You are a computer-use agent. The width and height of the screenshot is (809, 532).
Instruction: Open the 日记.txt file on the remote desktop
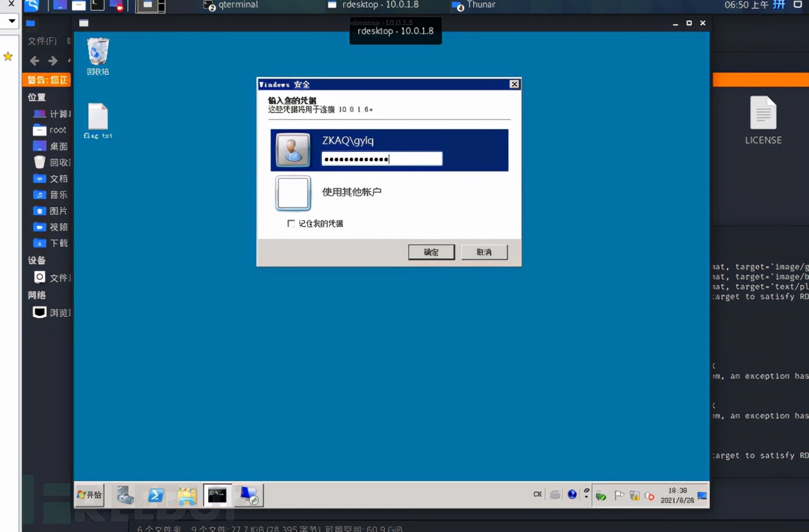(97, 117)
